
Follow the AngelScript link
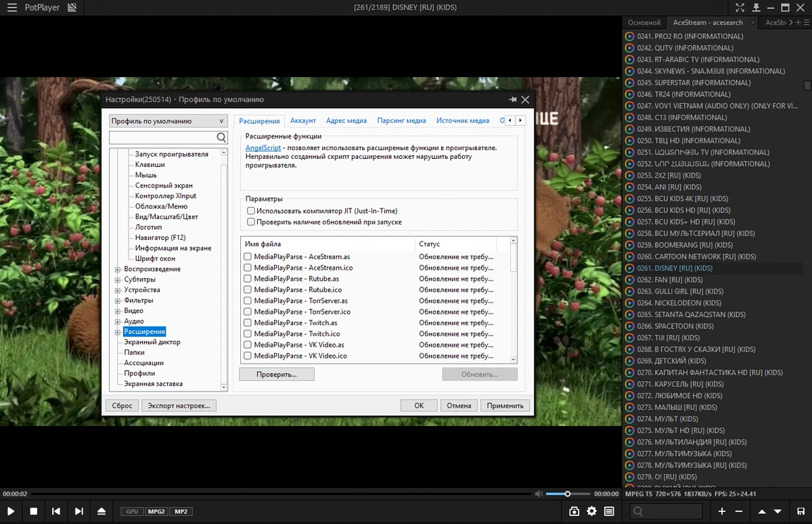(263, 147)
